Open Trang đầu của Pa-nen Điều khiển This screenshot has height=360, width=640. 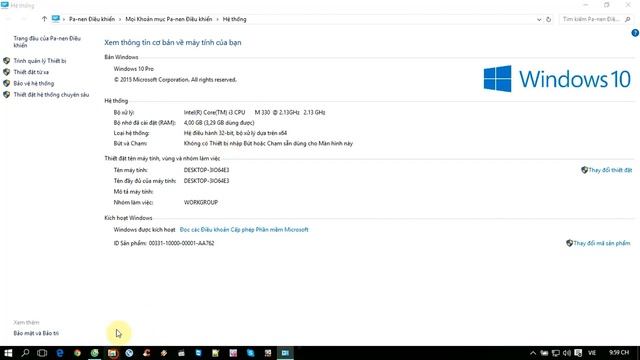pyautogui.click(x=47, y=42)
